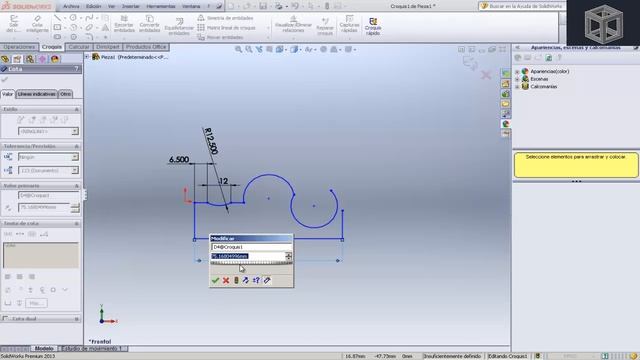Collapse the Valor primario section
Viewport: 640px width, 360px height.
tap(76, 186)
